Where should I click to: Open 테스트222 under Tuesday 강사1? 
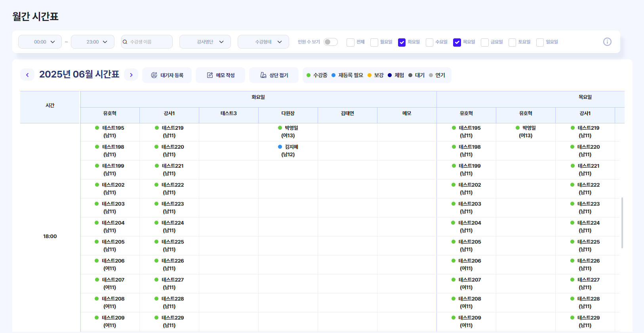coord(169,189)
